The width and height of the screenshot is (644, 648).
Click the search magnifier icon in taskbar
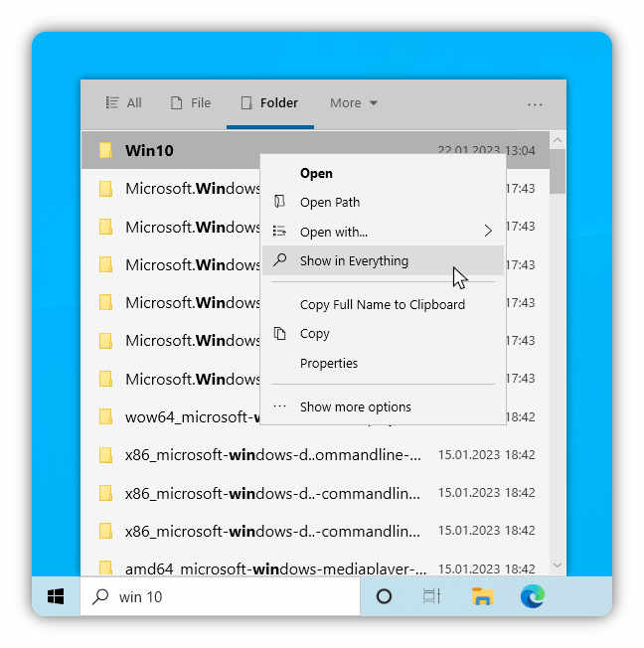point(100,596)
